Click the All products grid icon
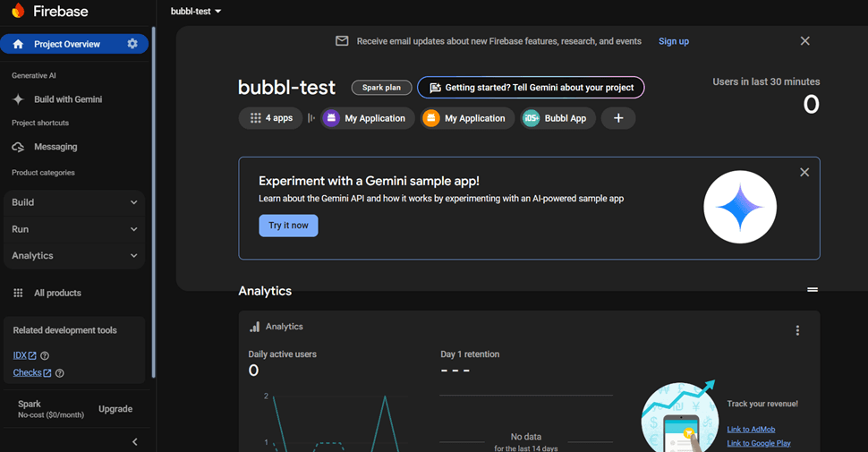The image size is (868, 452). (18, 293)
